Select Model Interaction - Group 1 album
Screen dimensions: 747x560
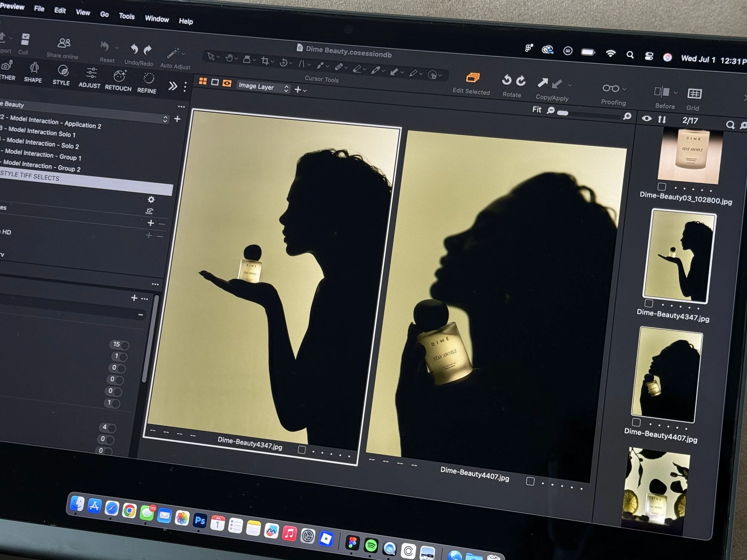(x=42, y=155)
